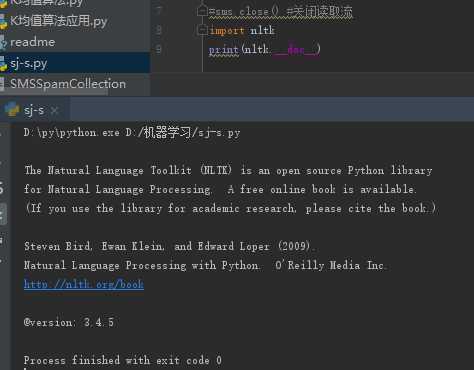The height and width of the screenshot is (370, 474).
Task: Click the print(nltk.__doc__) code line
Action: tap(264, 50)
